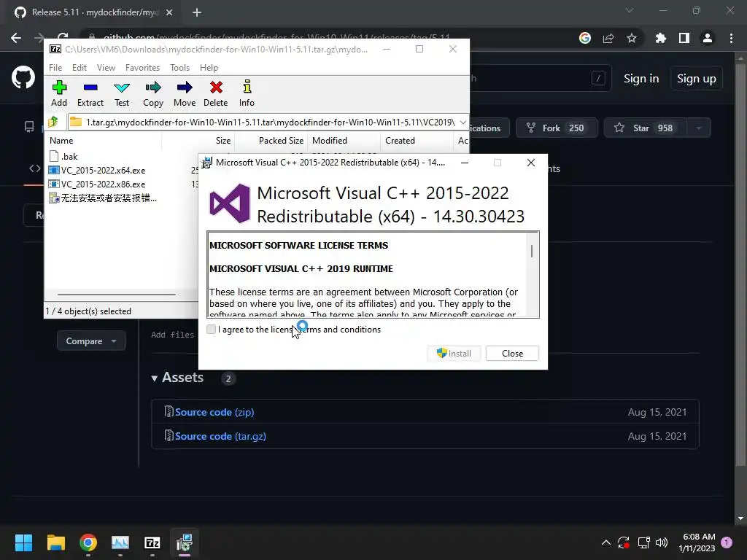Click the Info icon in 7-Zip toolbar
The width and height of the screenshot is (747, 560).
[247, 93]
